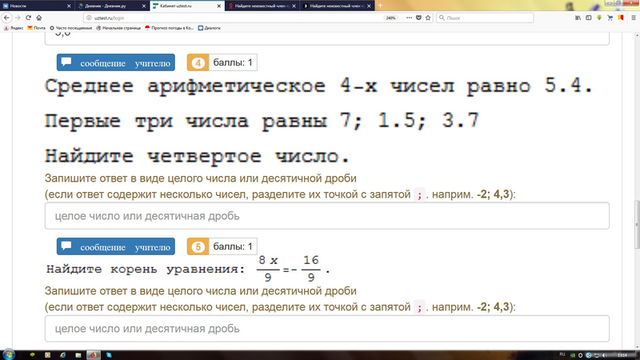Bookmark this page with the star icon
The height and width of the screenshot is (360, 640).
pos(428,18)
